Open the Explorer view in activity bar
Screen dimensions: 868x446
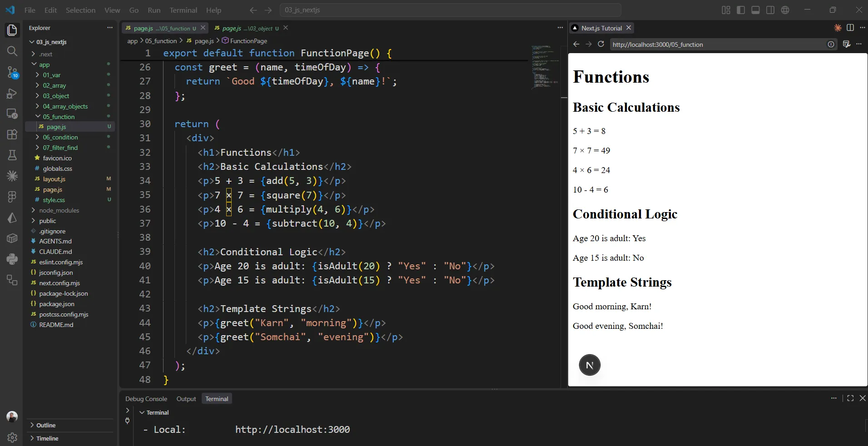tap(12, 30)
